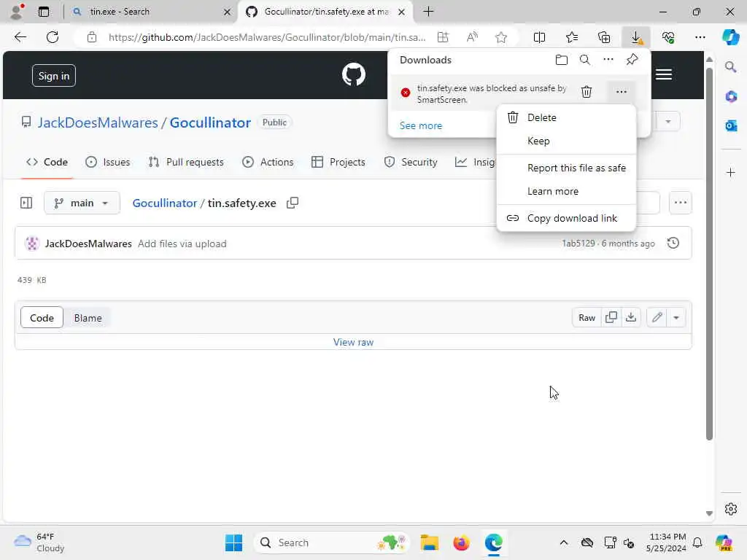Open Collections icon in toolbar
The width and height of the screenshot is (747, 560).
tap(604, 37)
